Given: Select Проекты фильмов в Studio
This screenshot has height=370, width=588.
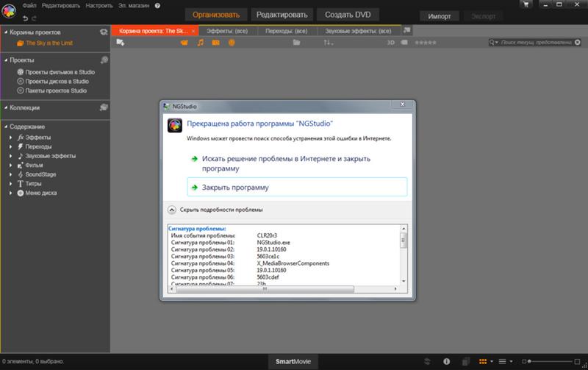Looking at the screenshot, I should pos(60,72).
